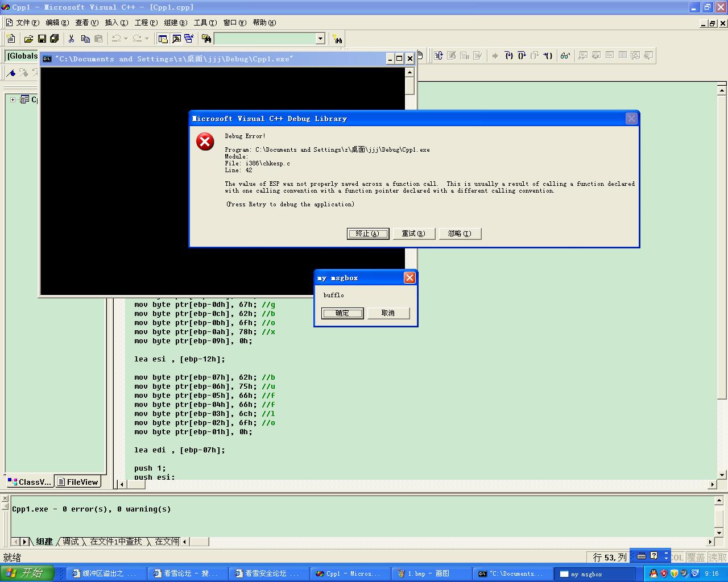
Task: Click the New Text File toolbar icon
Action: pos(11,39)
